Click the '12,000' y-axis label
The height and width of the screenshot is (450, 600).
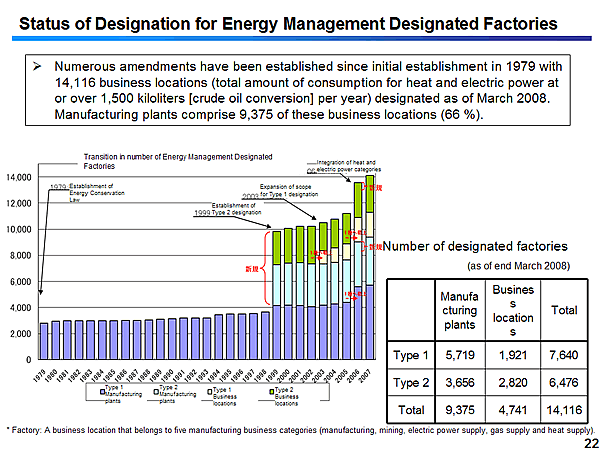(x=19, y=203)
